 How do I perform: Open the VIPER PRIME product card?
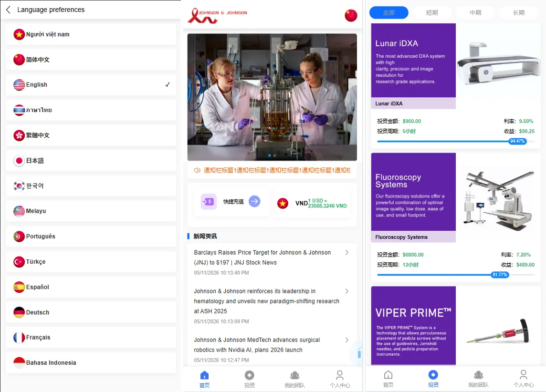(455, 326)
